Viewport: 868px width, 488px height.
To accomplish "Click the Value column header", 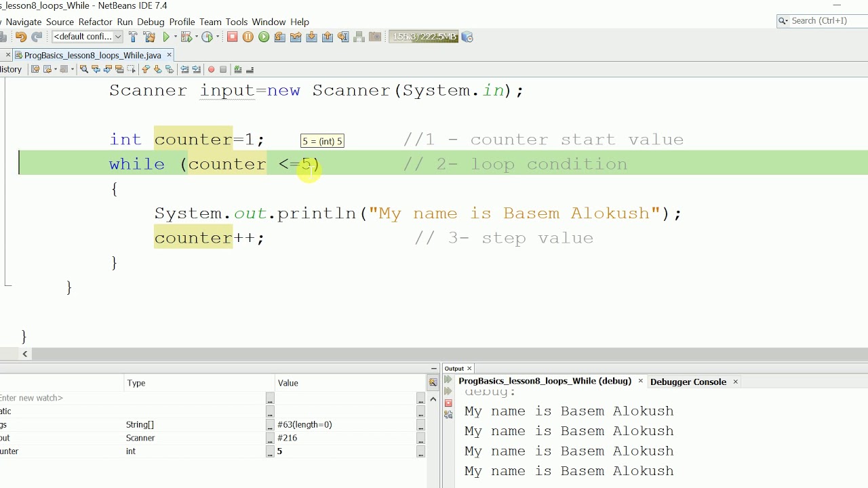I will [x=351, y=383].
